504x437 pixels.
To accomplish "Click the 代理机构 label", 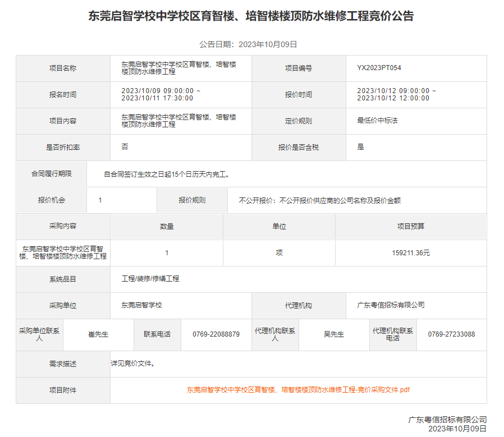I will [x=299, y=306].
